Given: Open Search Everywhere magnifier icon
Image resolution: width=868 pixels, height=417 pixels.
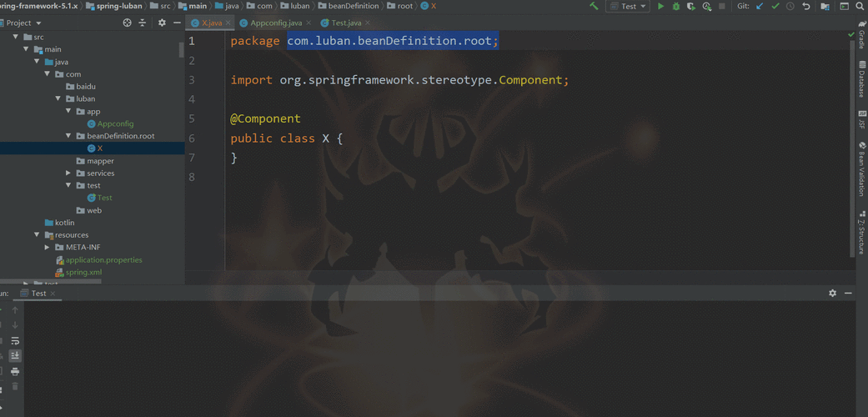Looking at the screenshot, I should [860, 7].
